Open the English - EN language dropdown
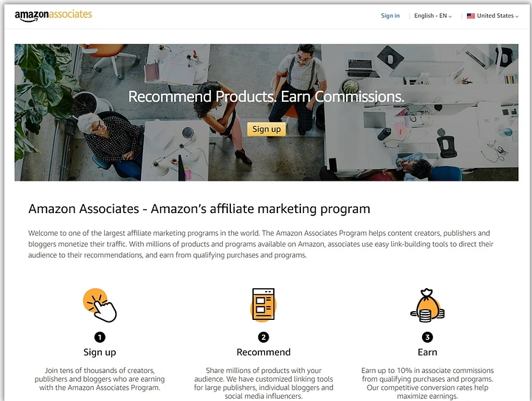532x401 pixels. (433, 16)
